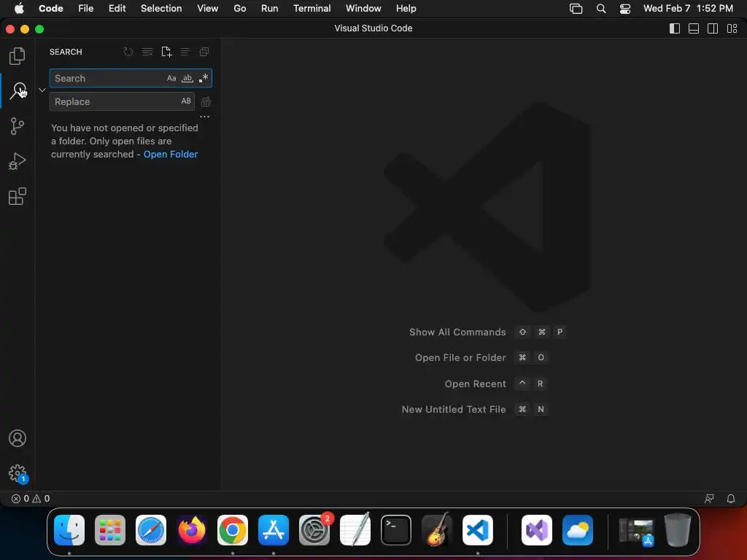Open the Go menu
747x560 pixels.
239,9
